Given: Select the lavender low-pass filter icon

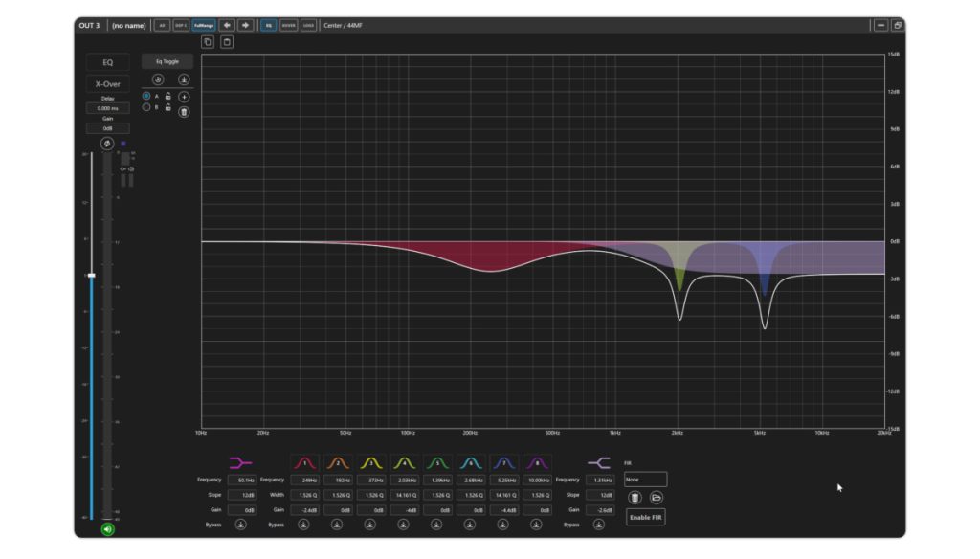Looking at the screenshot, I should coord(599,462).
